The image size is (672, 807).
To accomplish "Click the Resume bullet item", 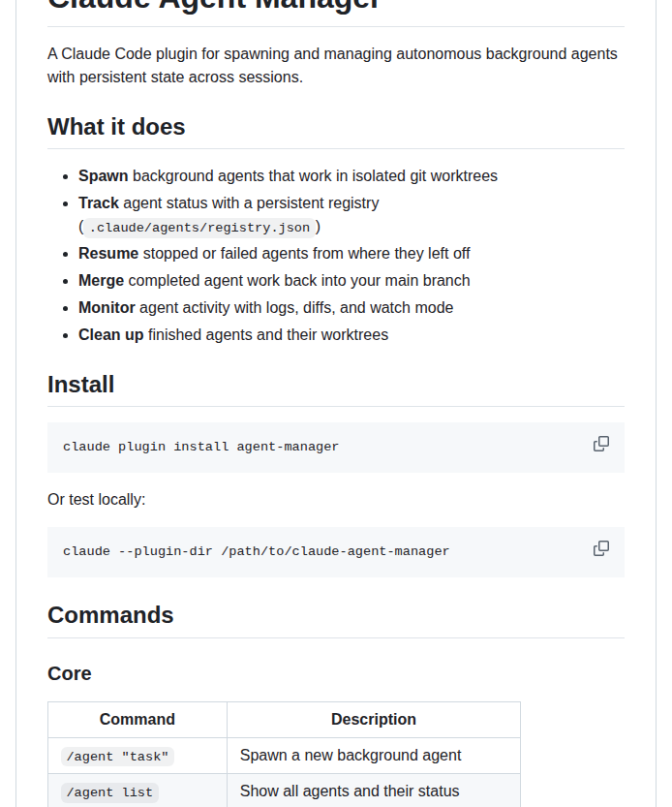I will coord(274,254).
